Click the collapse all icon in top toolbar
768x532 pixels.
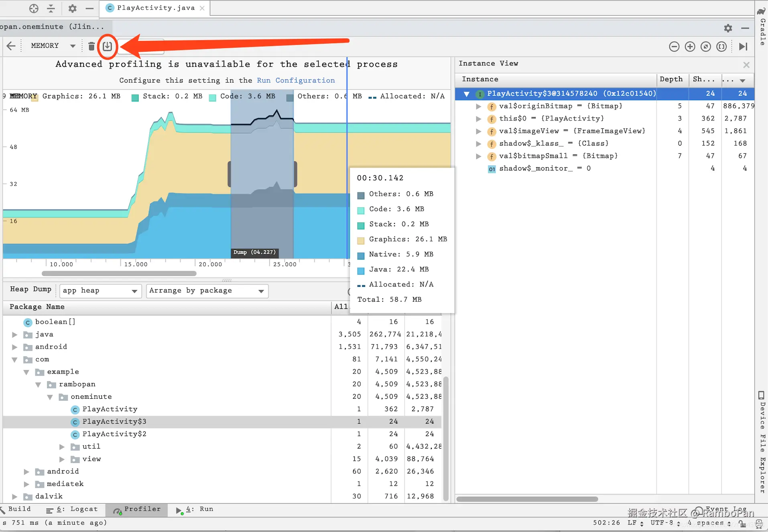51,8
